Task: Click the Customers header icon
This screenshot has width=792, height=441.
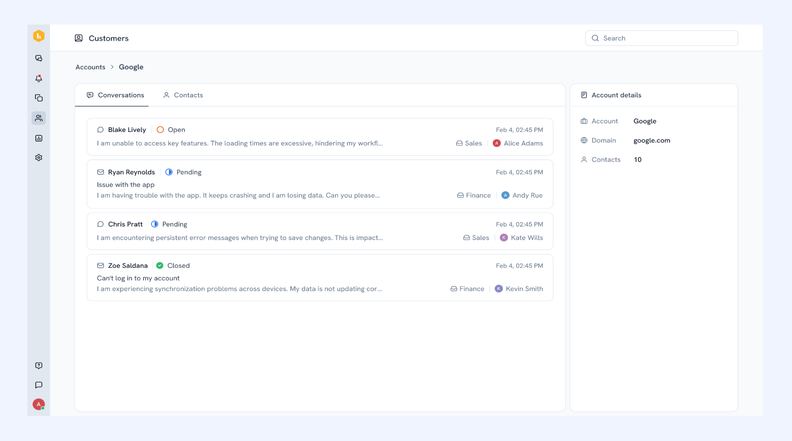Action: point(79,38)
